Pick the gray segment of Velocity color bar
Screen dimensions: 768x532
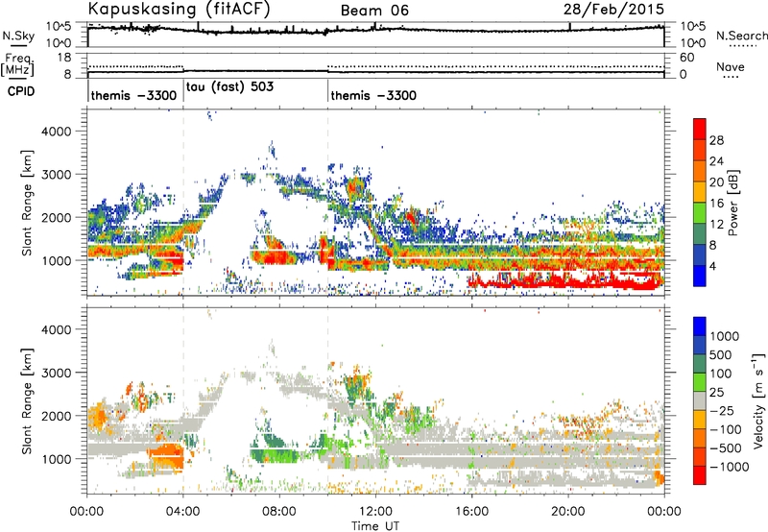coord(700,400)
